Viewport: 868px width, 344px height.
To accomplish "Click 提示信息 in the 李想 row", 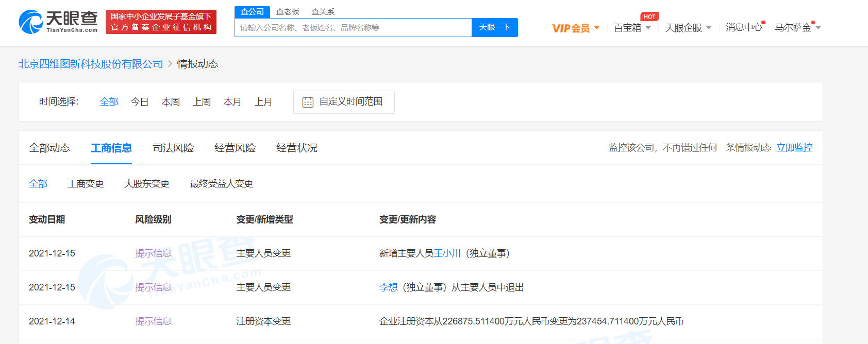I will (153, 287).
